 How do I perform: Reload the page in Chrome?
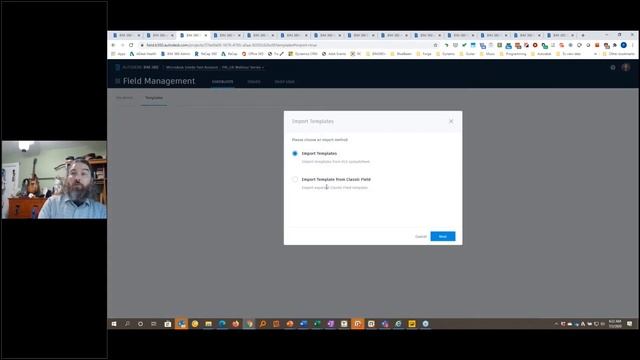point(131,45)
